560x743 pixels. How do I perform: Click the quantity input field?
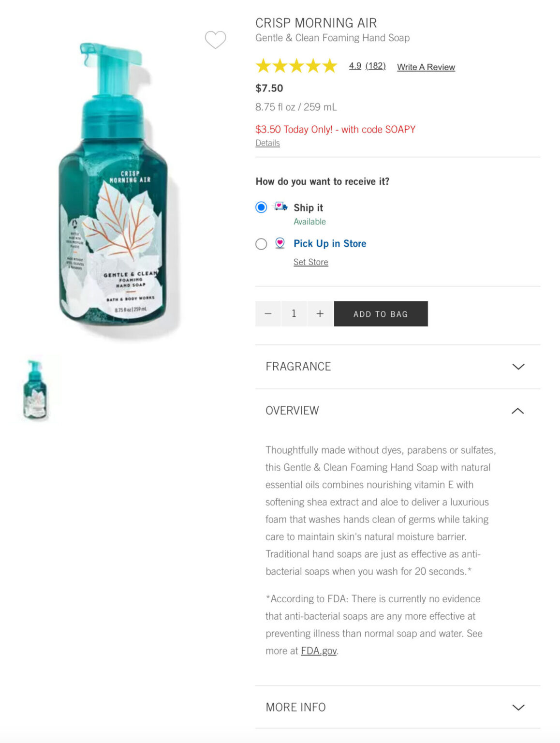pos(294,314)
